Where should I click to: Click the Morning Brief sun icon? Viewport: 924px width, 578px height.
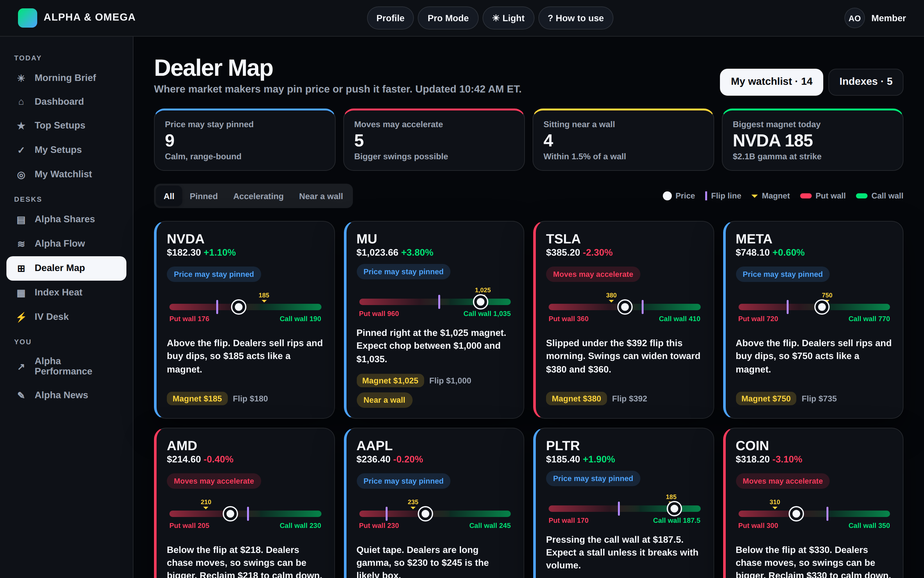21,78
